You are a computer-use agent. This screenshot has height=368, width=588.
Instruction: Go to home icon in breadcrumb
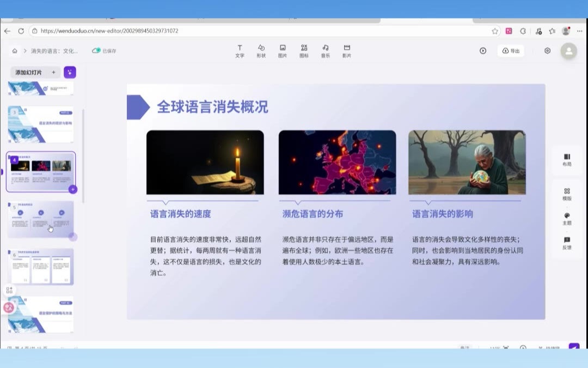[x=15, y=51]
